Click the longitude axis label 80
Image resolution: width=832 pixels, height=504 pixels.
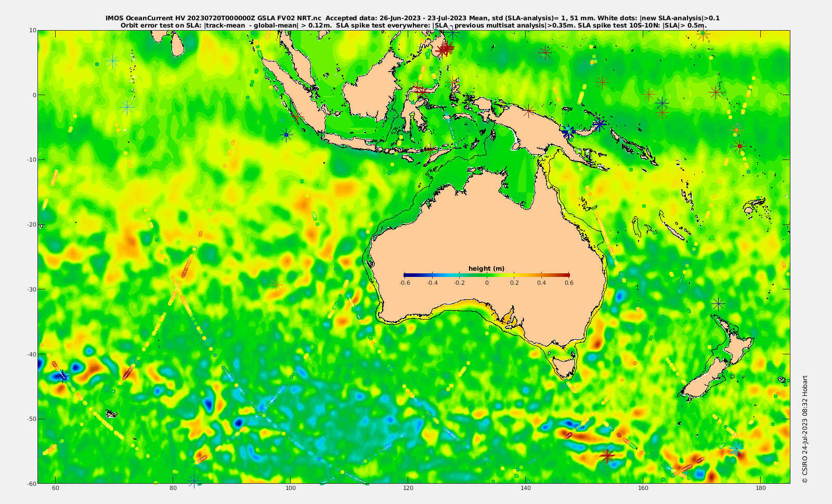173,488
